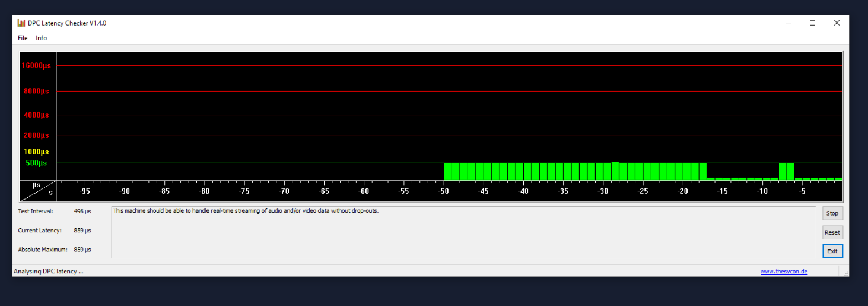Minimize the DPC Latency Checker window
Screen dimensions: 868x306
[788, 23]
